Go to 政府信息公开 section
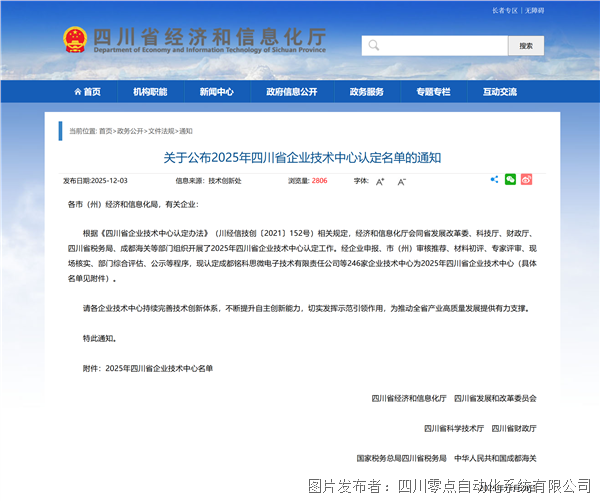Viewport: 600px width, 501px height. coord(291,92)
